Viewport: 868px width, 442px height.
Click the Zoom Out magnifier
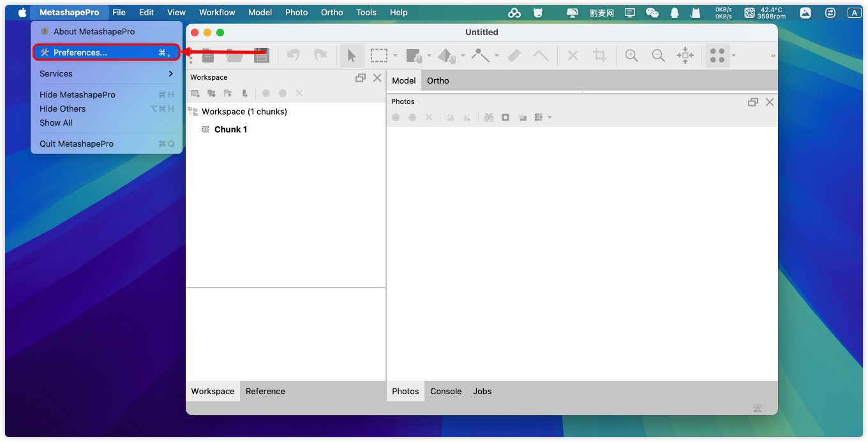tap(659, 55)
